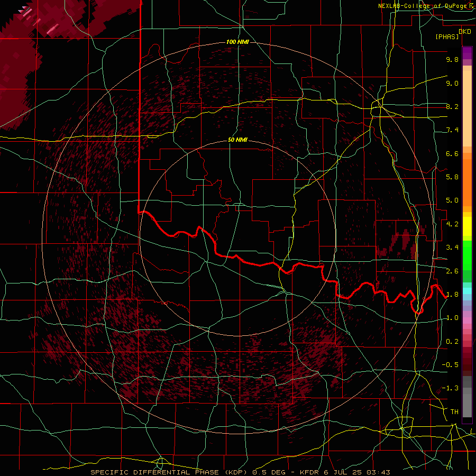Click the -1.3 value on the color scale

pos(450,388)
